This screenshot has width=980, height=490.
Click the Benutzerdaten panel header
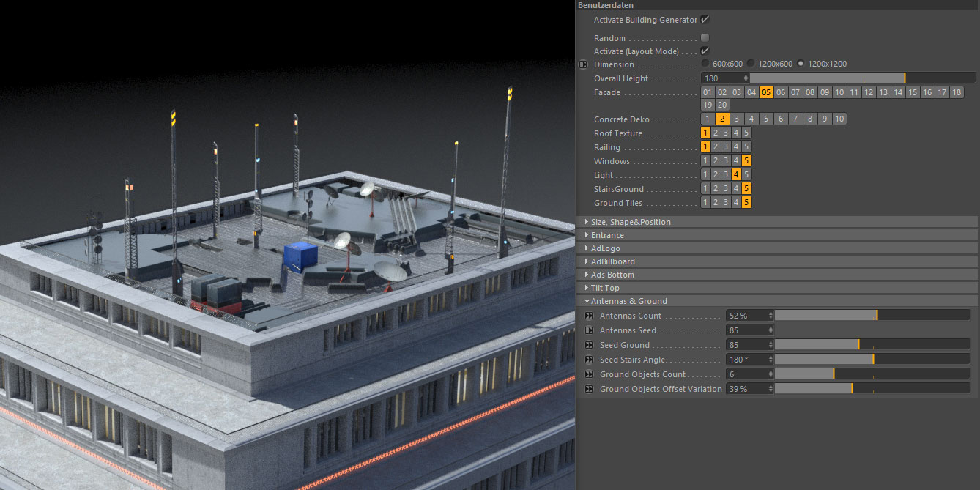coord(605,5)
